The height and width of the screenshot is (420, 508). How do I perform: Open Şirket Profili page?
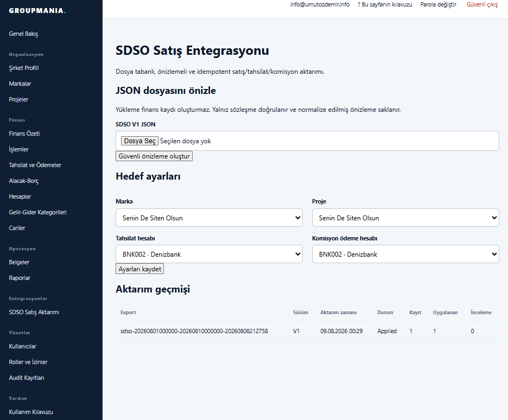(24, 68)
